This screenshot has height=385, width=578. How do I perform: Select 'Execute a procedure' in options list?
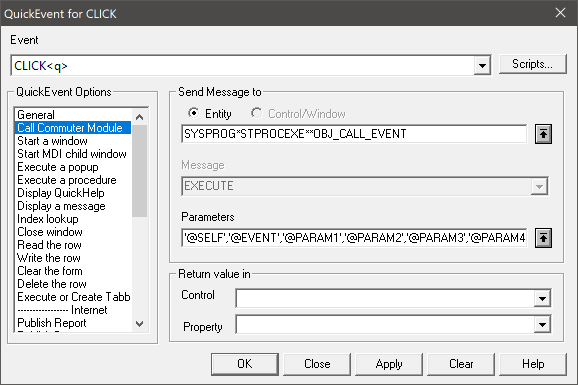pos(67,180)
